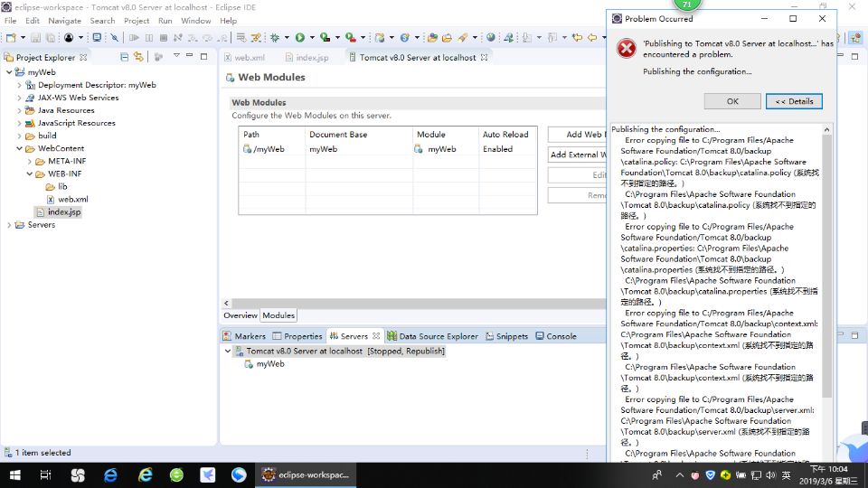Click the editor horizontal scroll left arrow
This screenshot has height=488, width=868.
[x=226, y=303]
